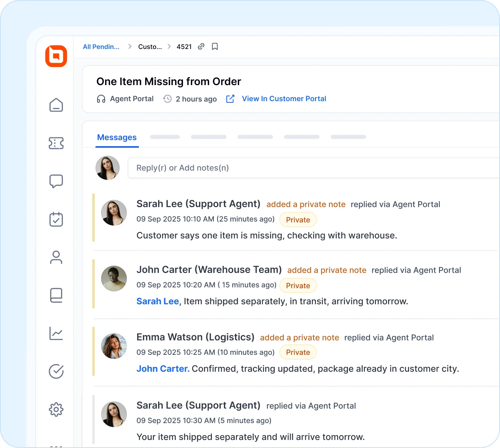Select ticket number 4521 in breadcrumb

(184, 47)
